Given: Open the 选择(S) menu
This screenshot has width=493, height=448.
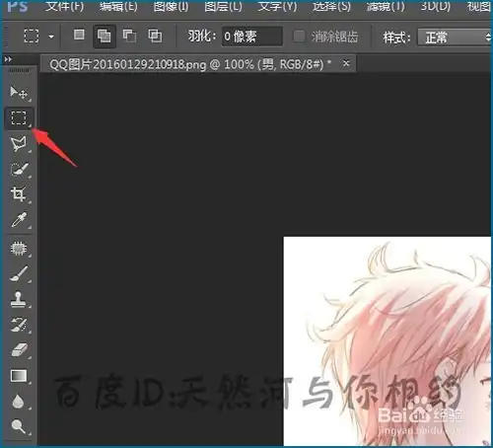Looking at the screenshot, I should pyautogui.click(x=331, y=6).
